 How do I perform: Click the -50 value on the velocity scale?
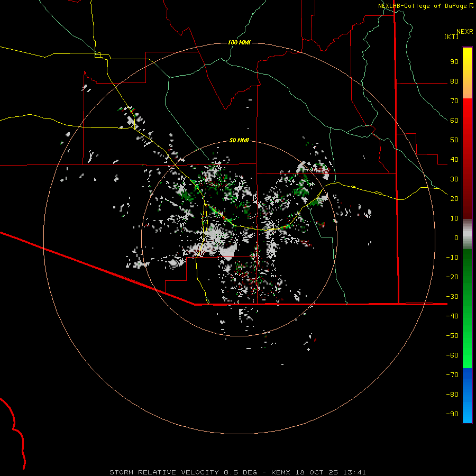pyautogui.click(x=452, y=336)
